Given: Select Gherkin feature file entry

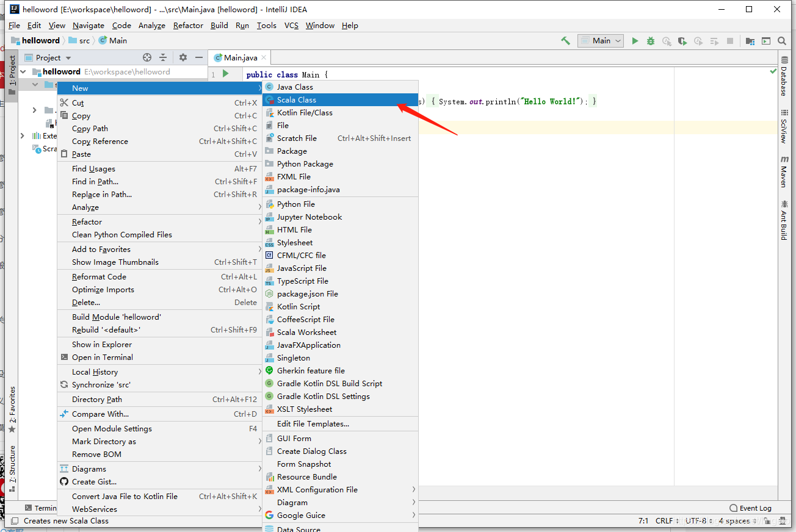Looking at the screenshot, I should coord(340,371).
